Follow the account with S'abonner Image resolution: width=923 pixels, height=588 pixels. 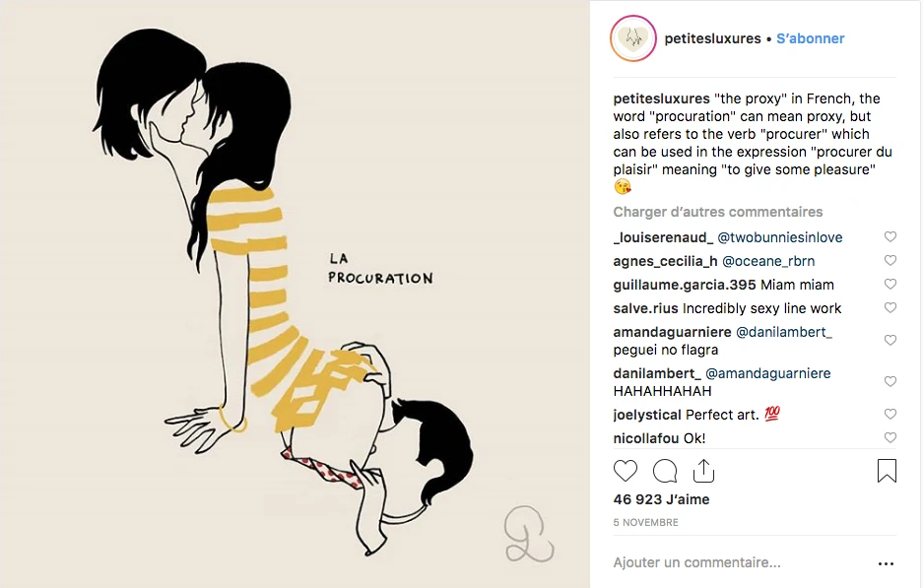tap(810, 38)
